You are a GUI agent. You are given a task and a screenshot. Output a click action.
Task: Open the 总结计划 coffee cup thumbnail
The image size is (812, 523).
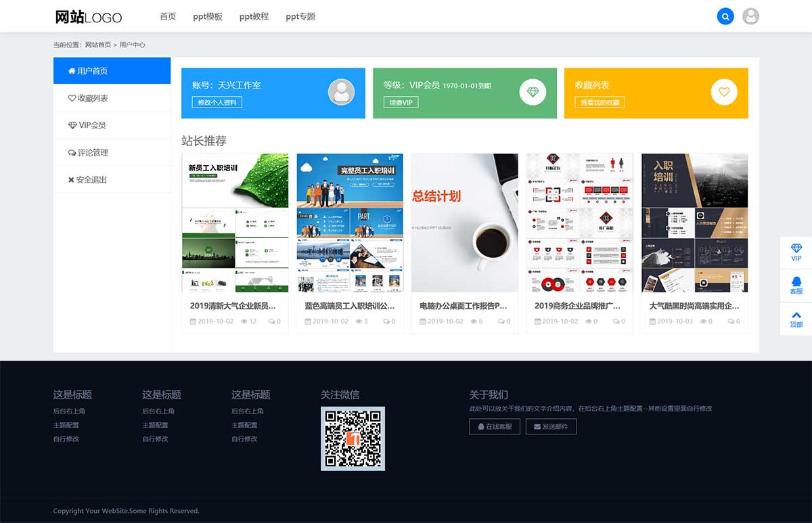pos(465,223)
